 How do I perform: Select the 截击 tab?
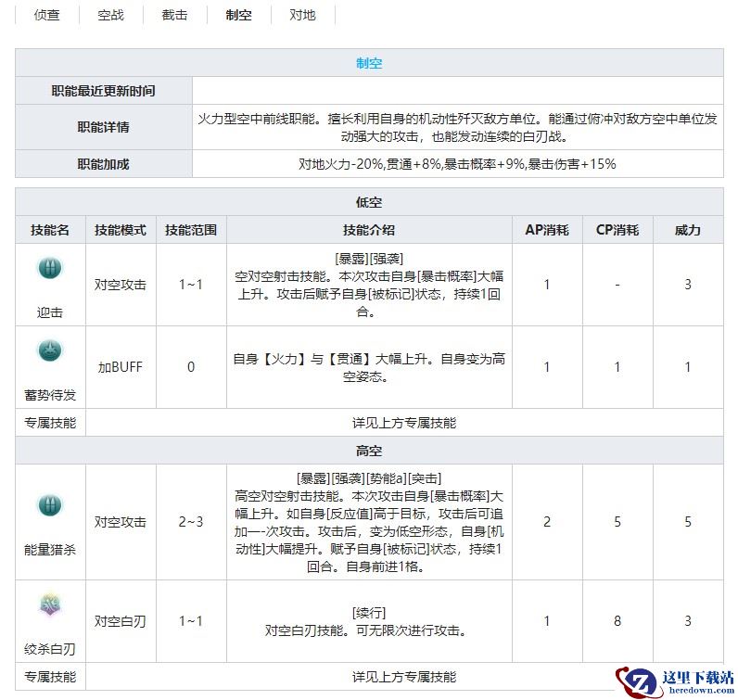coord(174,16)
